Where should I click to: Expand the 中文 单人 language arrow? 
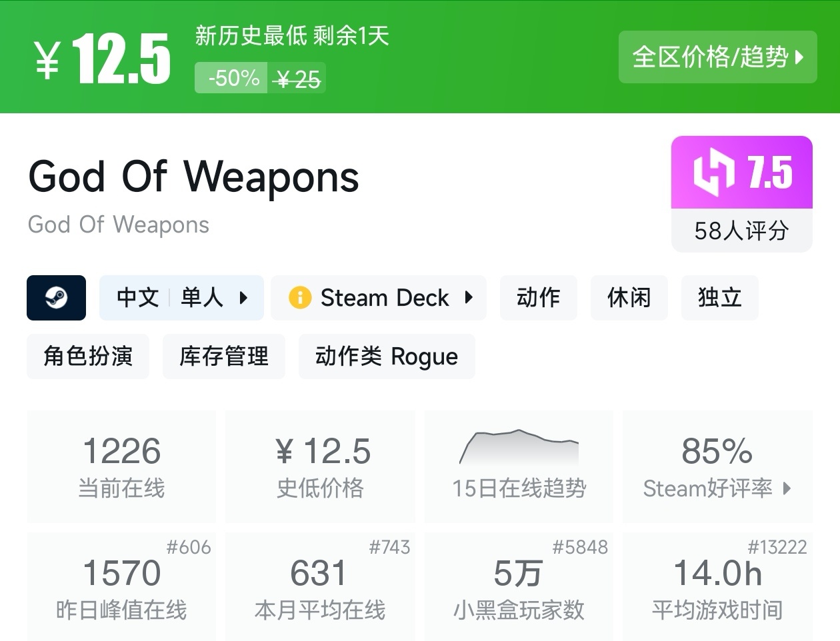pos(243,298)
